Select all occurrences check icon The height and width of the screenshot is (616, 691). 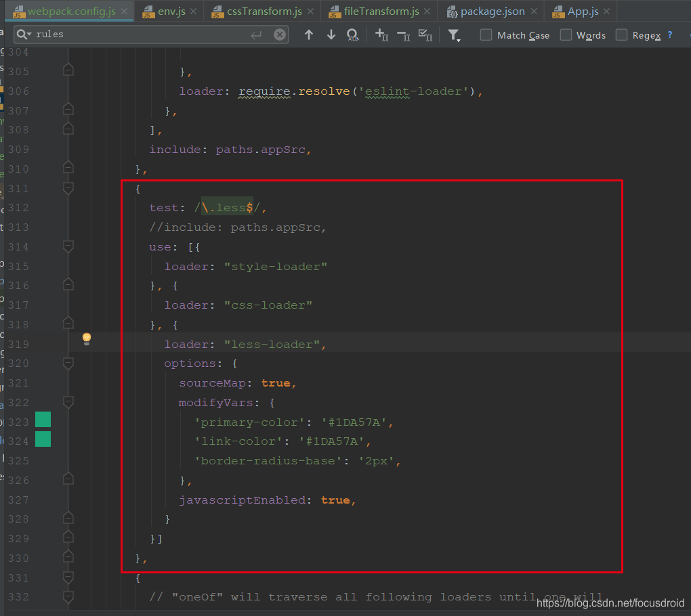point(425,35)
